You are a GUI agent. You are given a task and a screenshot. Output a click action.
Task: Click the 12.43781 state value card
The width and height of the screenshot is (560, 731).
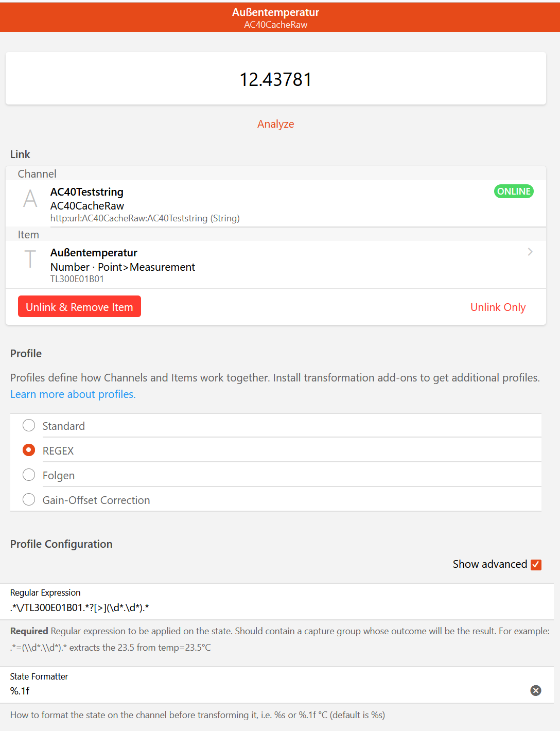coord(276,79)
